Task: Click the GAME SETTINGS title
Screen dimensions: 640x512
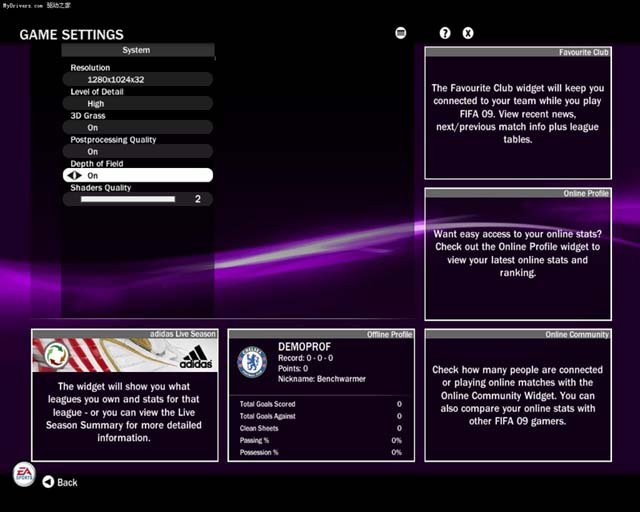Action: (71, 35)
